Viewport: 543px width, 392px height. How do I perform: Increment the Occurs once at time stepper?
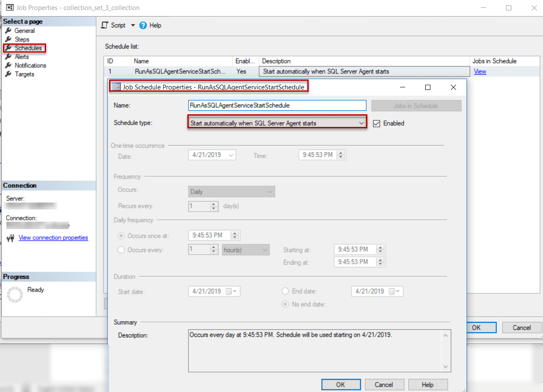point(234,233)
